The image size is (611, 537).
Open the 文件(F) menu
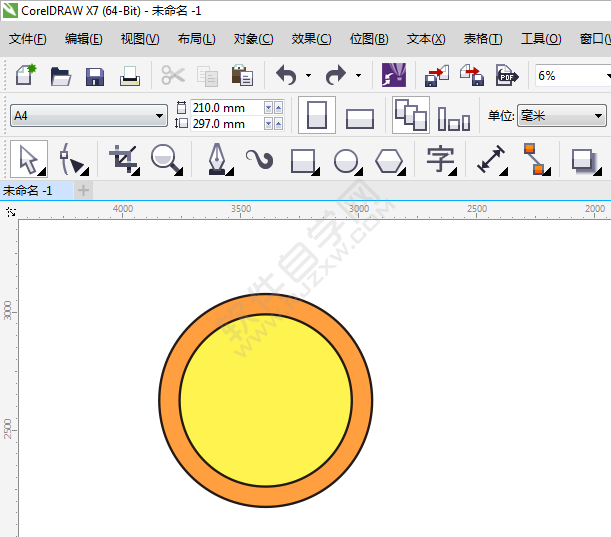pos(28,39)
